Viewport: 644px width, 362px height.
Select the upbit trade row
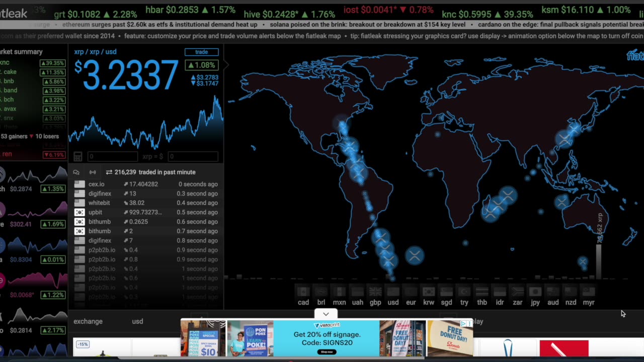[146, 212]
